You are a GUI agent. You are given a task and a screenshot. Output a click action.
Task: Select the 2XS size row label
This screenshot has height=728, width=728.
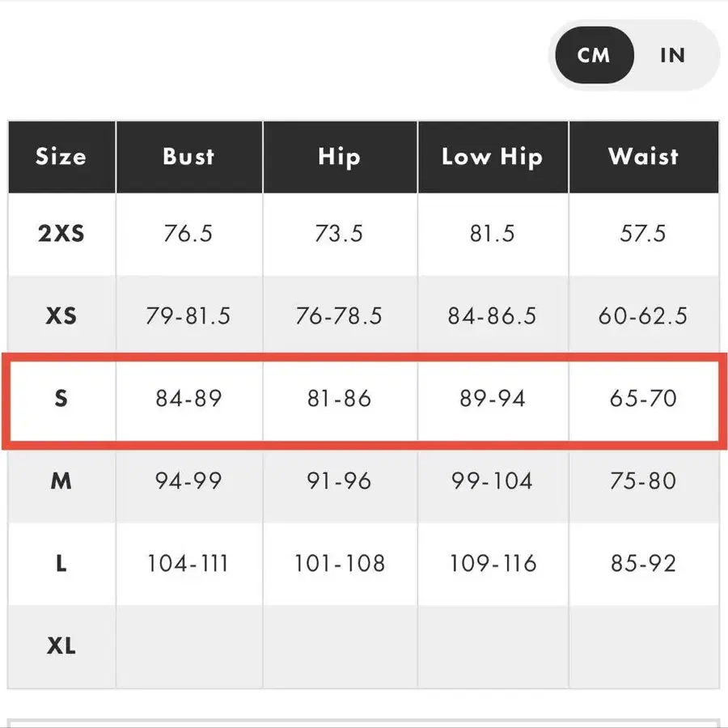(61, 234)
